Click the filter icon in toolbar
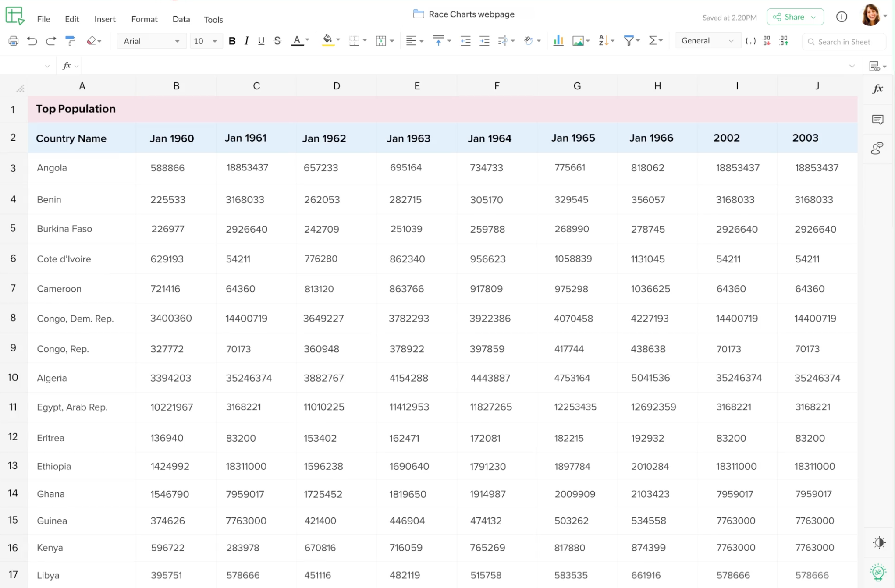 [x=629, y=41]
